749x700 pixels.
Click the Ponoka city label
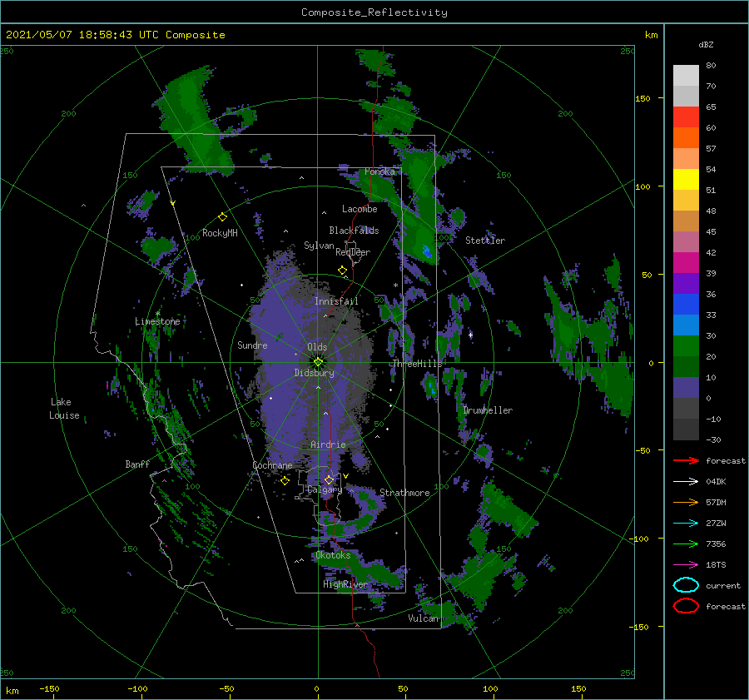pos(379,171)
